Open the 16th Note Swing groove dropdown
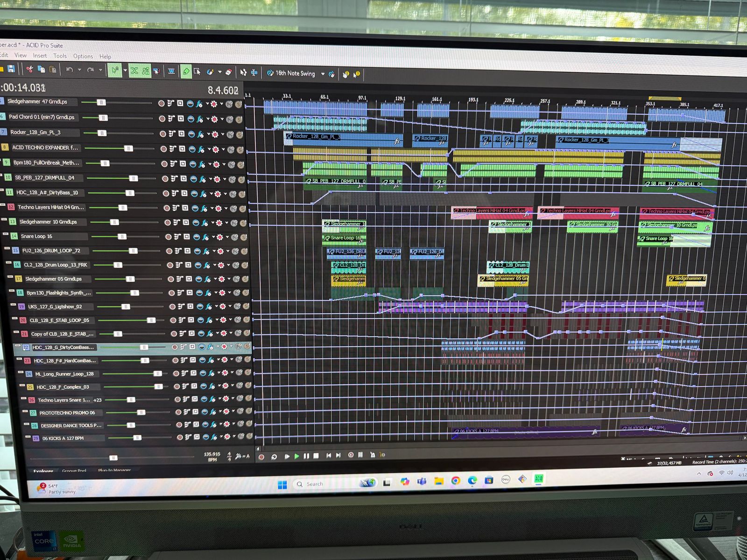Screen dimensions: 747x560 pyautogui.click(x=323, y=74)
